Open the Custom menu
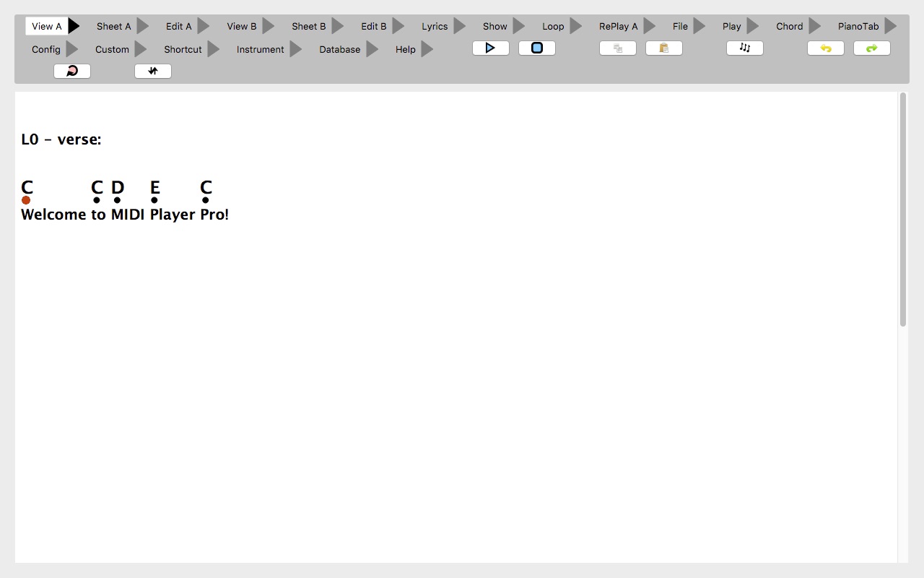This screenshot has height=578, width=924. (112, 49)
